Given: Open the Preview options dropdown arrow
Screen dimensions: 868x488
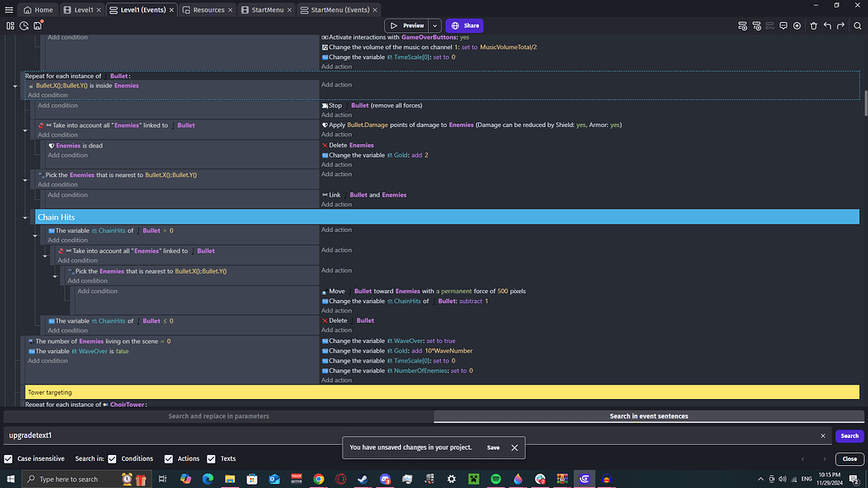Looking at the screenshot, I should [434, 26].
